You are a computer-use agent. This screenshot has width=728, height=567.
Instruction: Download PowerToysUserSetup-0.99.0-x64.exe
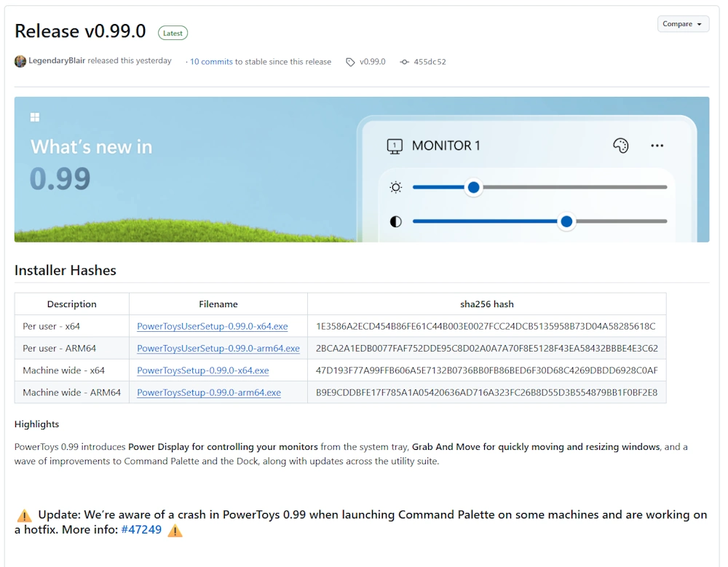212,326
